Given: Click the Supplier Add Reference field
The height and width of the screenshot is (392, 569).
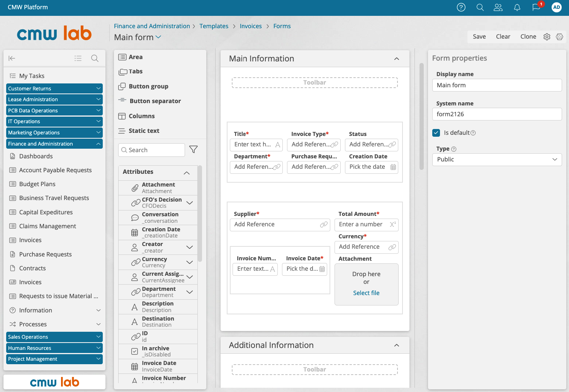Looking at the screenshot, I should (x=280, y=224).
